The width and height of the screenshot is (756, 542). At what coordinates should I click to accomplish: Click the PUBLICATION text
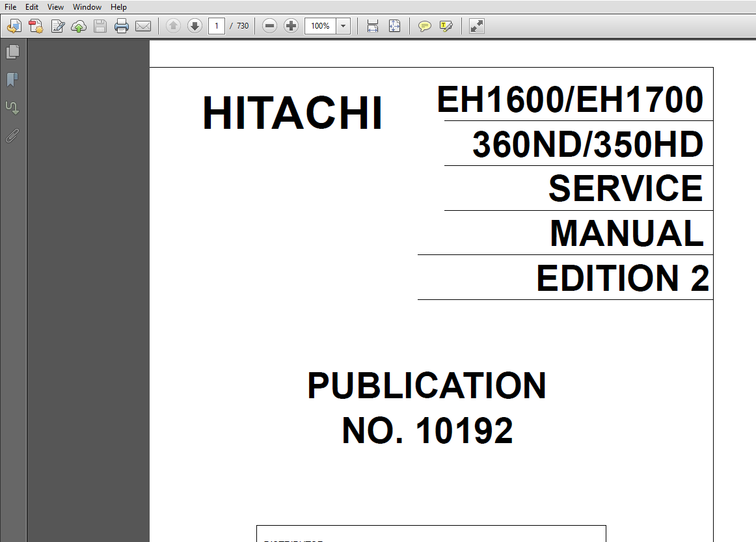(x=427, y=386)
